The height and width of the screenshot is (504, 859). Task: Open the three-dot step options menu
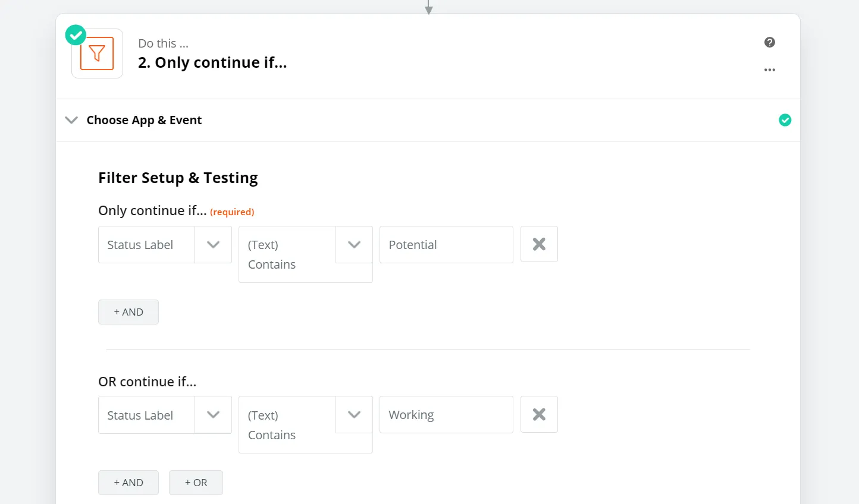pyautogui.click(x=769, y=70)
